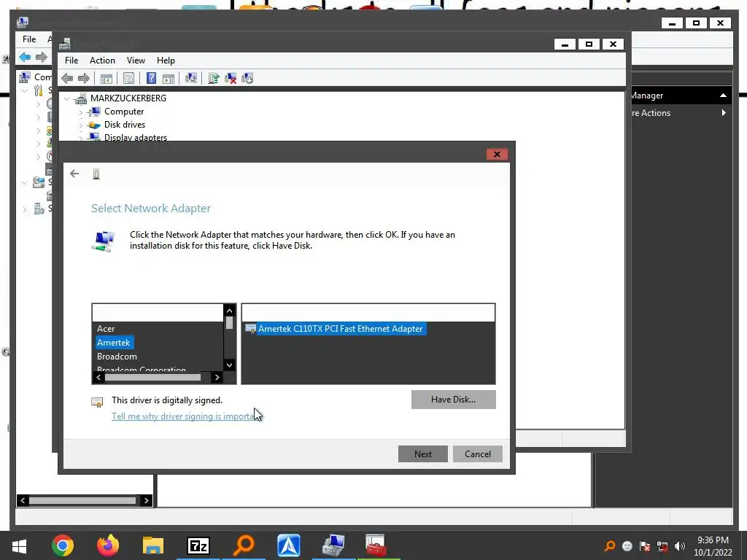The height and width of the screenshot is (560, 747).
Task: Open blue A-shaped app on taskbar
Action: coord(289,545)
